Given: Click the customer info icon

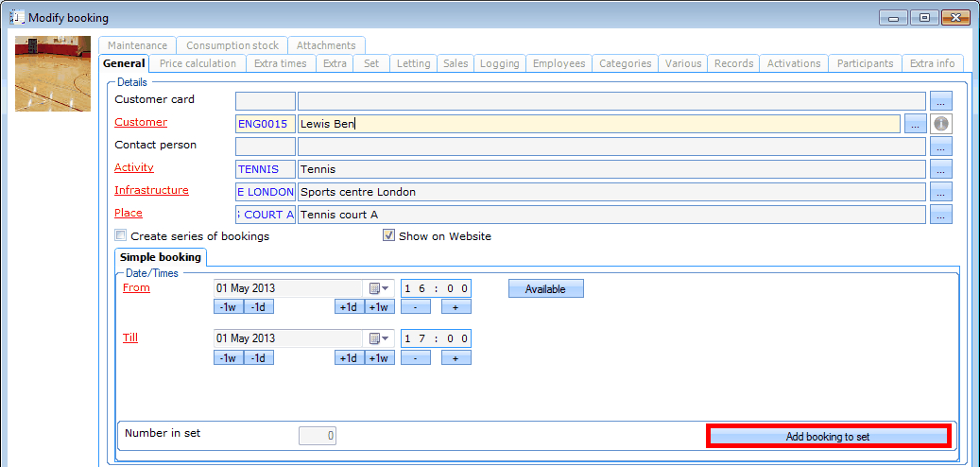Looking at the screenshot, I should (x=940, y=124).
